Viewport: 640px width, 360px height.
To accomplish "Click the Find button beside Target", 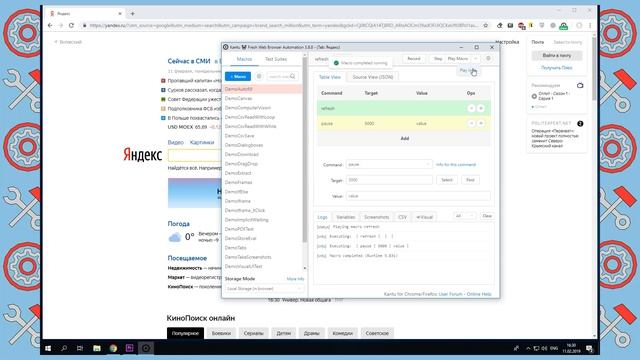I will click(x=470, y=180).
